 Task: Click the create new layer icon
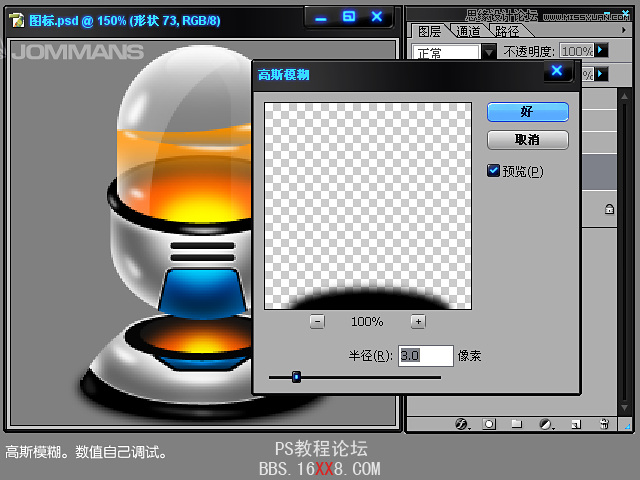pyautogui.click(x=575, y=424)
